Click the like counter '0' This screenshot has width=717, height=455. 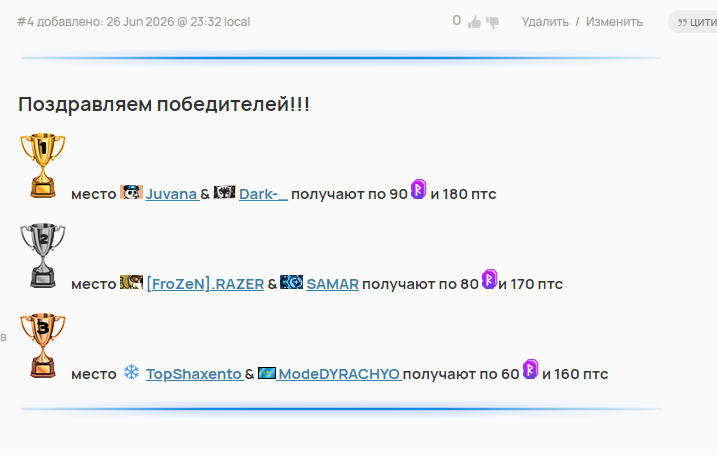pos(456,21)
